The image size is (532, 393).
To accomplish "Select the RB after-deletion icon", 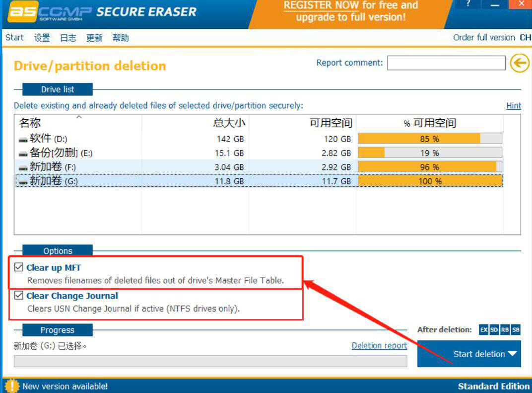I will tap(505, 329).
